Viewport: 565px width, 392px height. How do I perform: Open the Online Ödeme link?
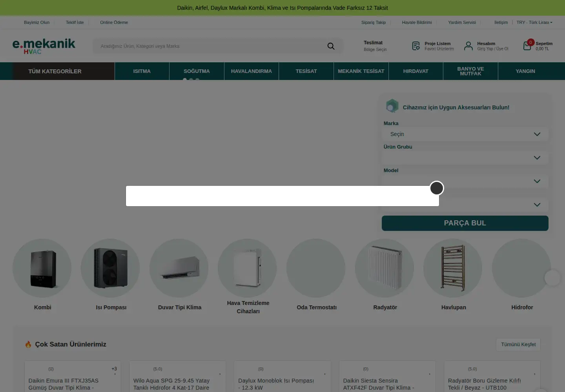tap(114, 22)
